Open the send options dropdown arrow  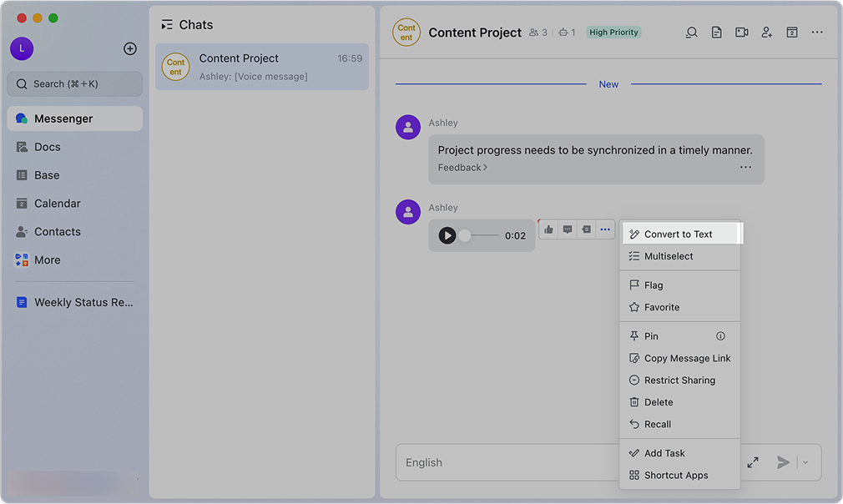(x=805, y=462)
